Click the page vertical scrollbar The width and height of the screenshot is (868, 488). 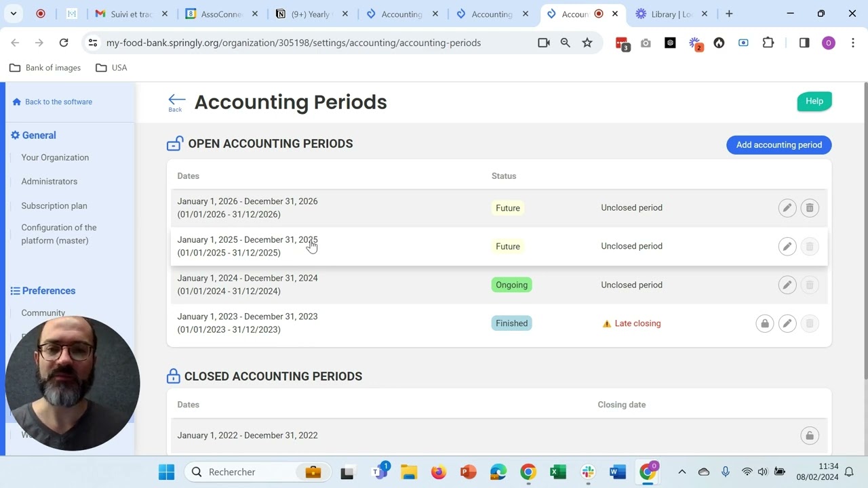pyautogui.click(x=865, y=230)
